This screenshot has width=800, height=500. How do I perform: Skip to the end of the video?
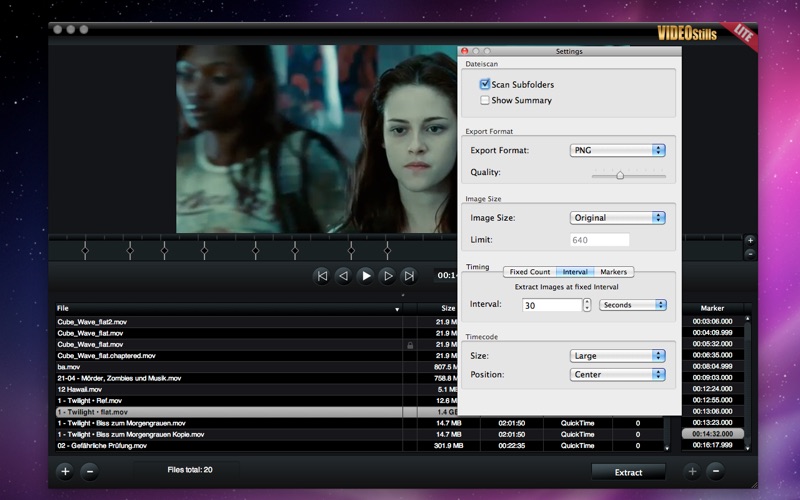tap(409, 276)
